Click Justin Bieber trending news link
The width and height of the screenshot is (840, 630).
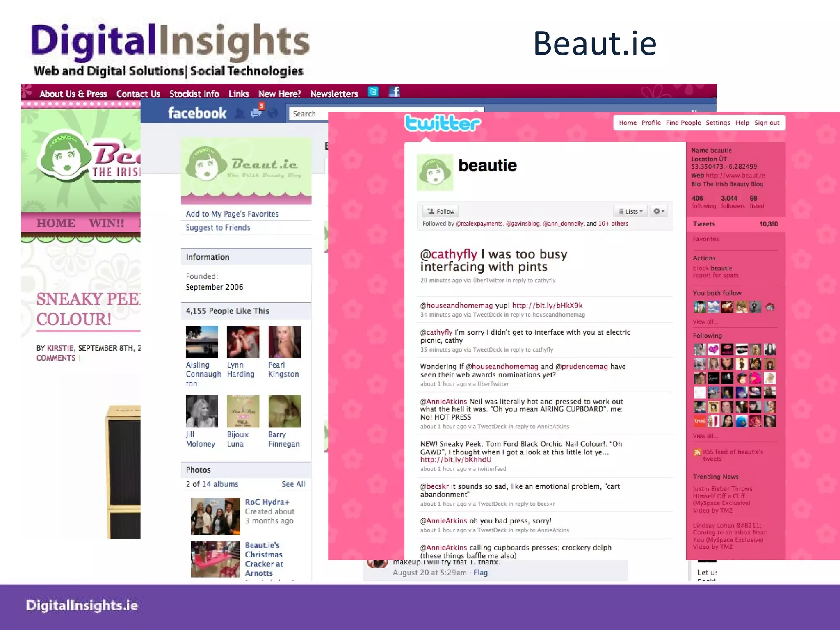(722, 500)
